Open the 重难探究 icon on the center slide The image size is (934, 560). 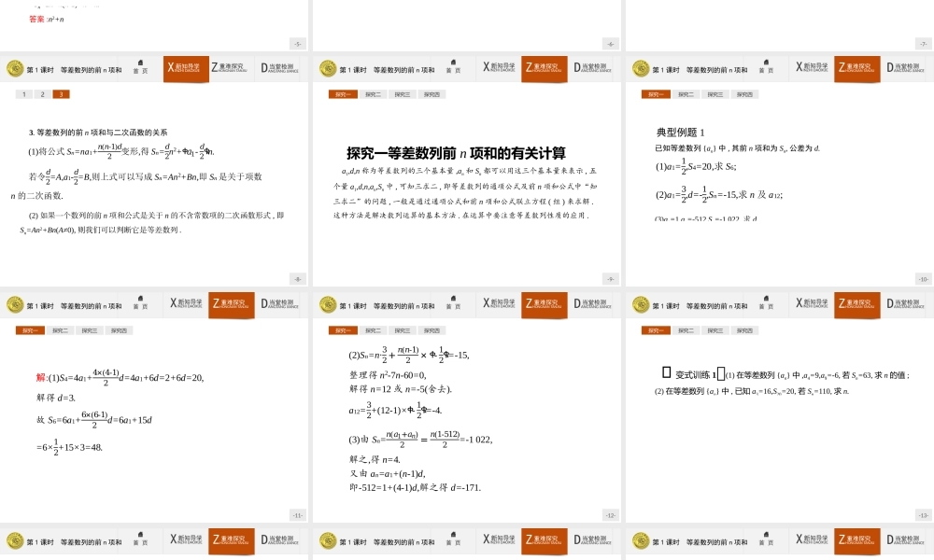[544, 303]
